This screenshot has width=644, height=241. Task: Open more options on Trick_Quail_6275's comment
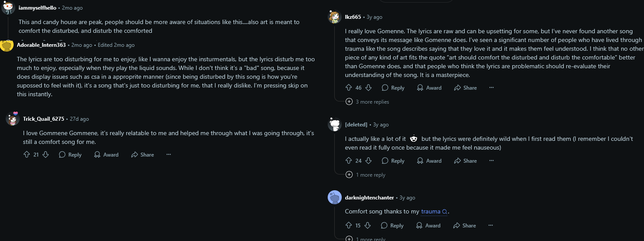[169, 154]
